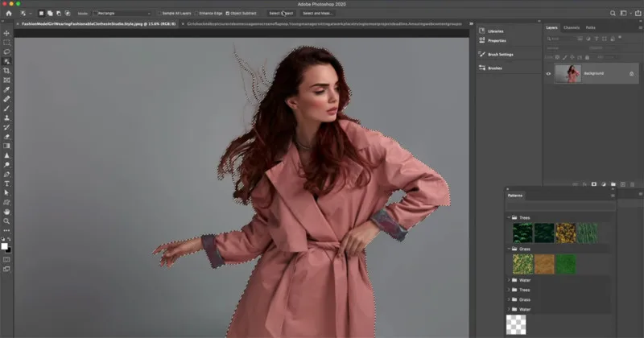
Task: Expand the Water pattern folder
Action: click(509, 280)
